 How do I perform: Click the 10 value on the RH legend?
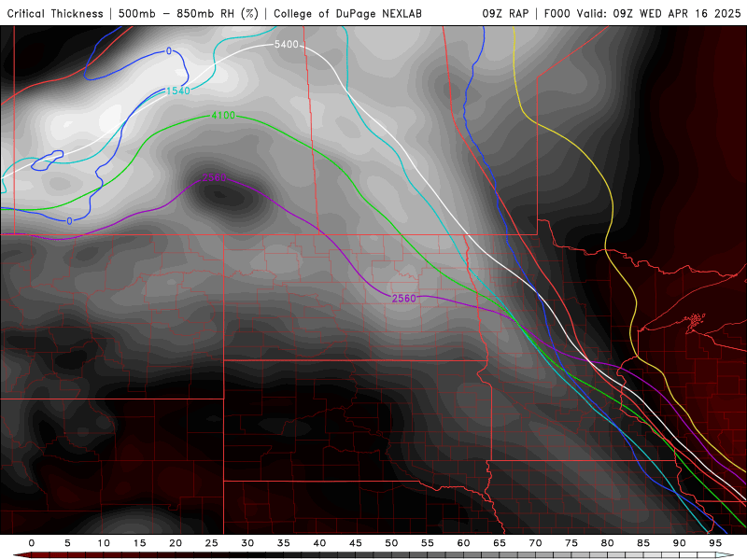tap(104, 543)
